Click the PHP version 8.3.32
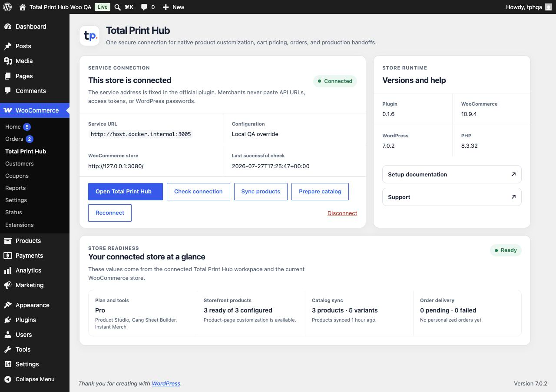The image size is (556, 392). tap(470, 146)
